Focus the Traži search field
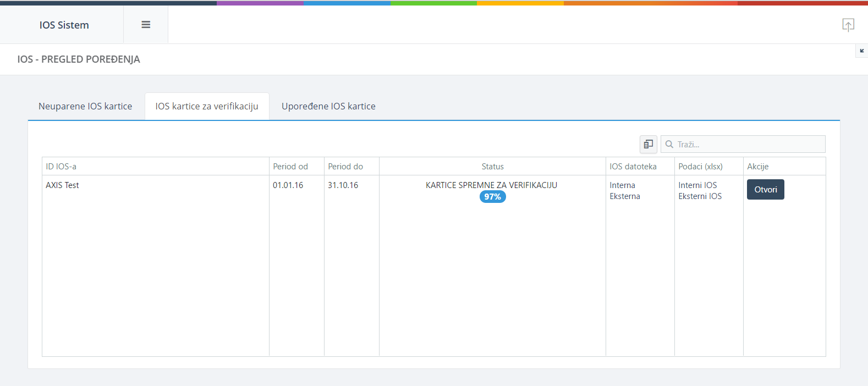Viewport: 868px width, 386px height. 748,144
